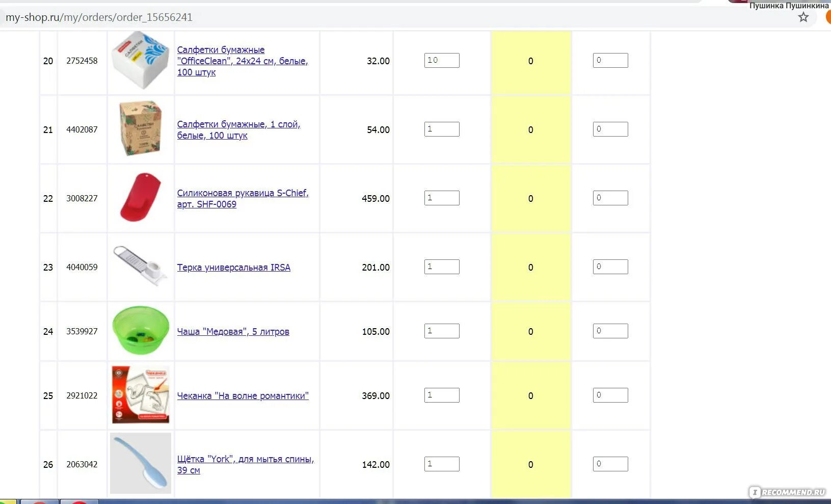Click the rightmost zero field in row 22
This screenshot has height=504, width=831.
[610, 198]
